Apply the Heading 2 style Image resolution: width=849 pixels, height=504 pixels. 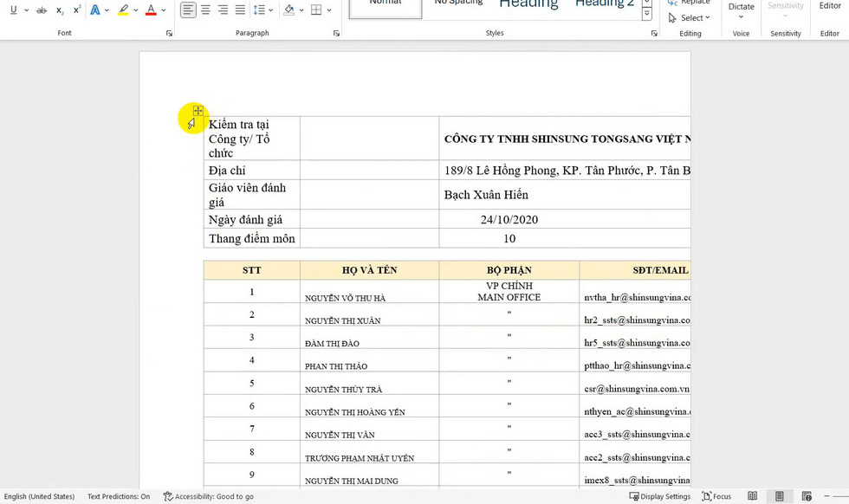[x=604, y=3]
